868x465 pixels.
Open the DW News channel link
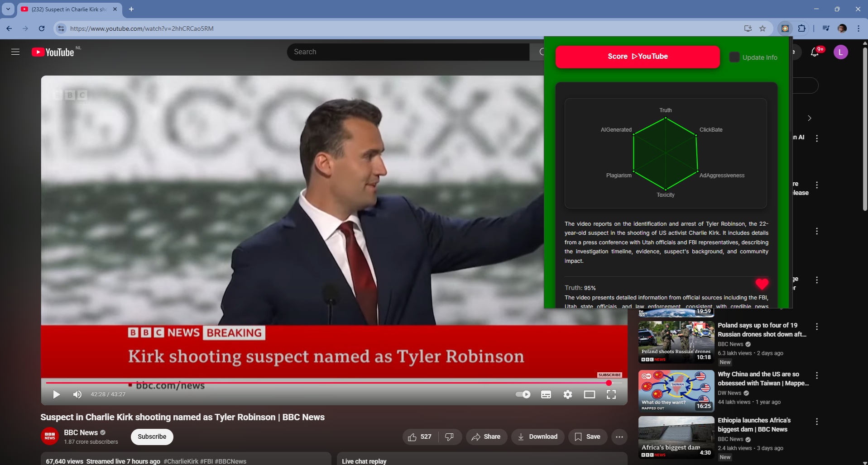(729, 393)
